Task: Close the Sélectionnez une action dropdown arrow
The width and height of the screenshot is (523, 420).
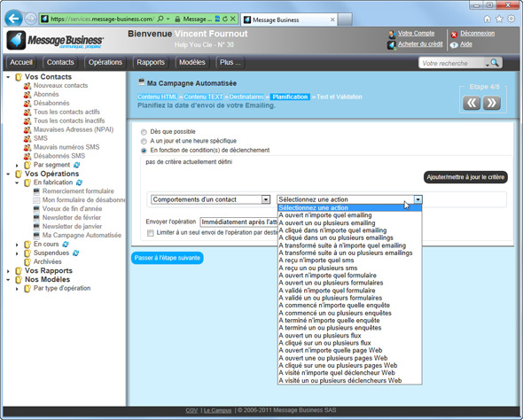Action: tap(418, 199)
